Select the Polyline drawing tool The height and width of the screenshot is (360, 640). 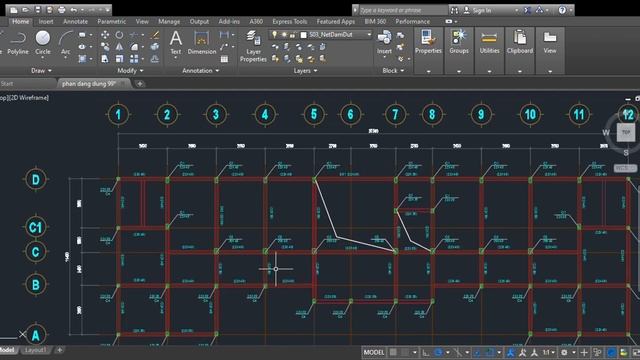click(18, 43)
